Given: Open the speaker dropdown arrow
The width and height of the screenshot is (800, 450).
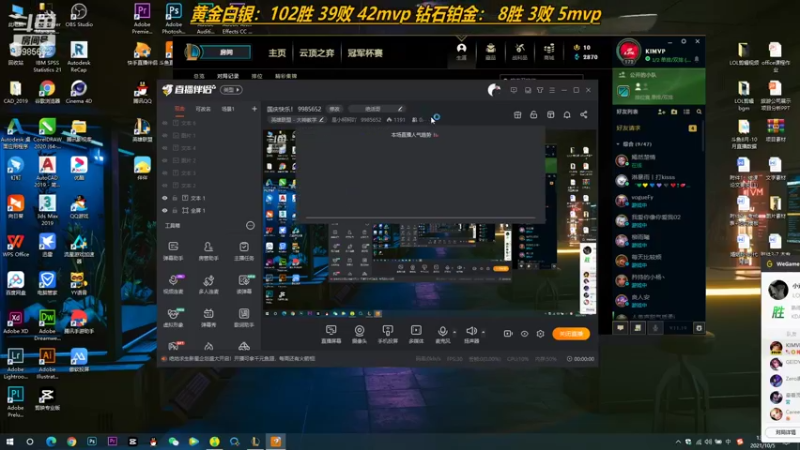Looking at the screenshot, I should 483,333.
